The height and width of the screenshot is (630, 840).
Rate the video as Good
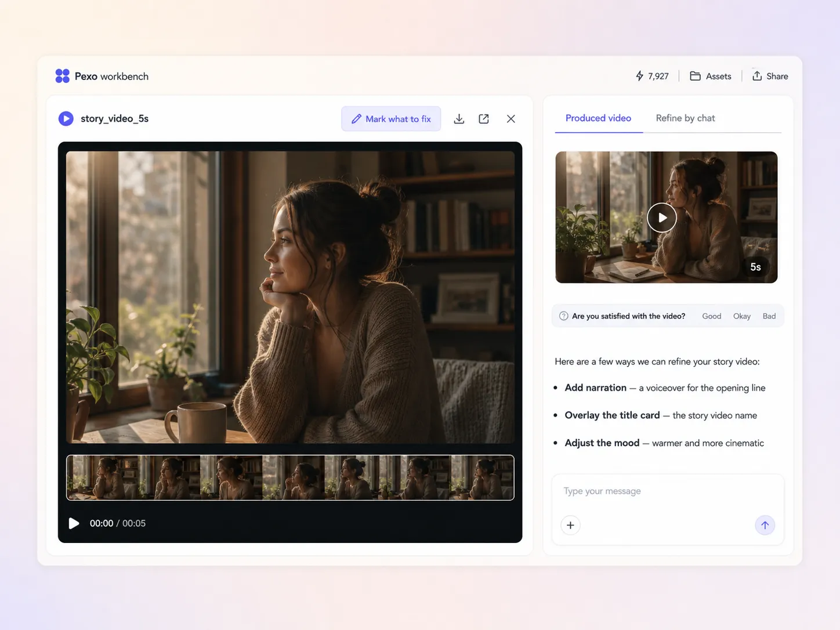712,316
